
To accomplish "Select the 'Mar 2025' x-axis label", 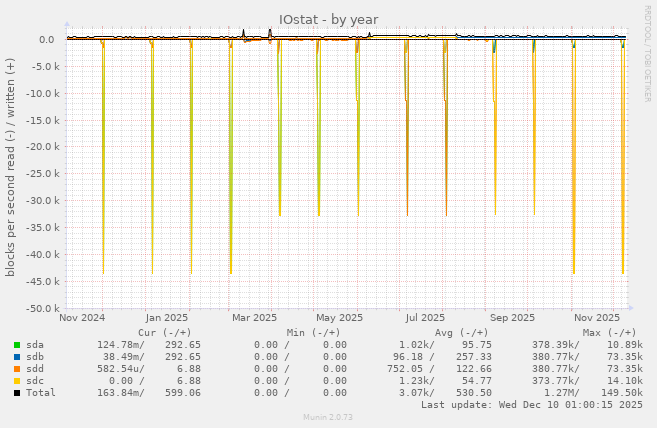I will pos(252,318).
